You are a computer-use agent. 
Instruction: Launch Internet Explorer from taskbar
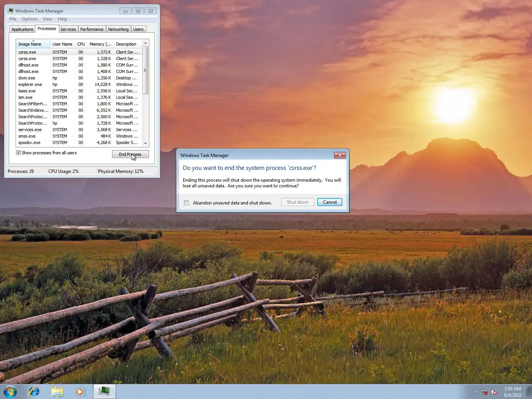pos(34,391)
